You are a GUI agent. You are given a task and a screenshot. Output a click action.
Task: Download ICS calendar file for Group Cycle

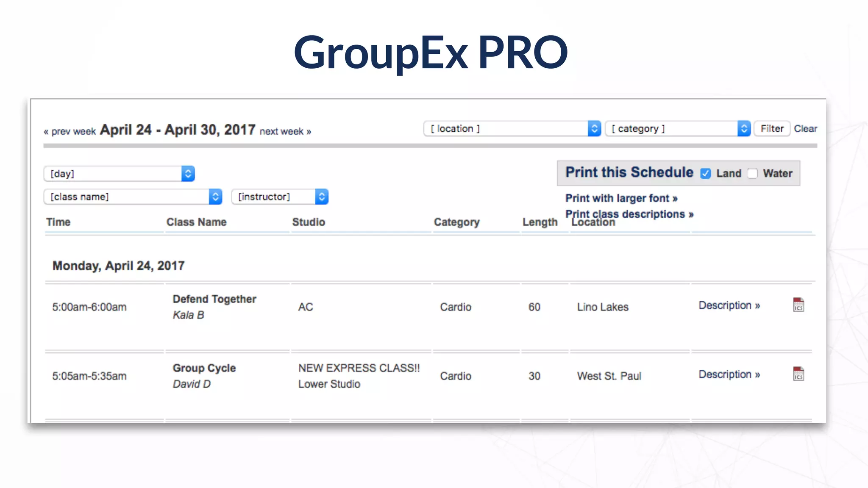[x=798, y=374]
